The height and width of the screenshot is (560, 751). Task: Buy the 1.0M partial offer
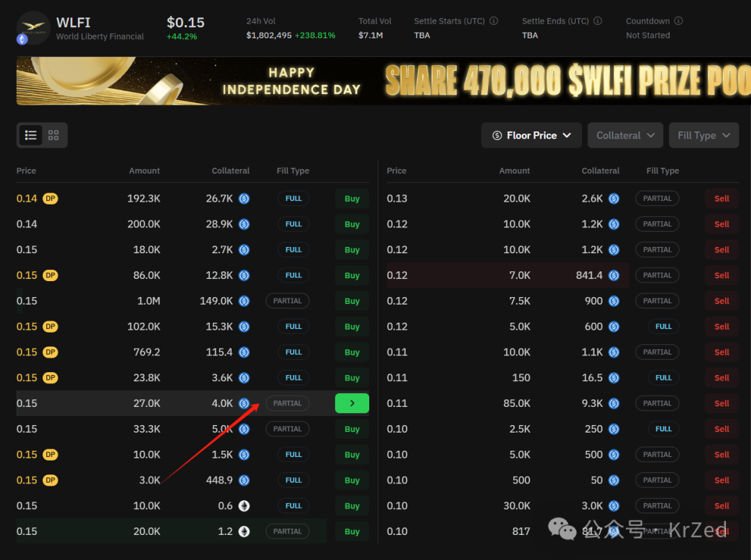(x=352, y=301)
